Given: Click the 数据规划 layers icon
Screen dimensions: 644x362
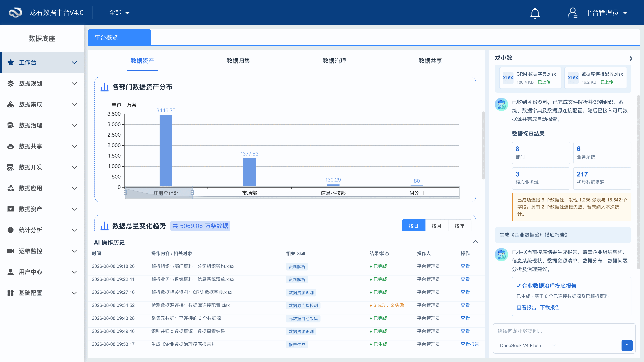Looking at the screenshot, I should click(11, 83).
